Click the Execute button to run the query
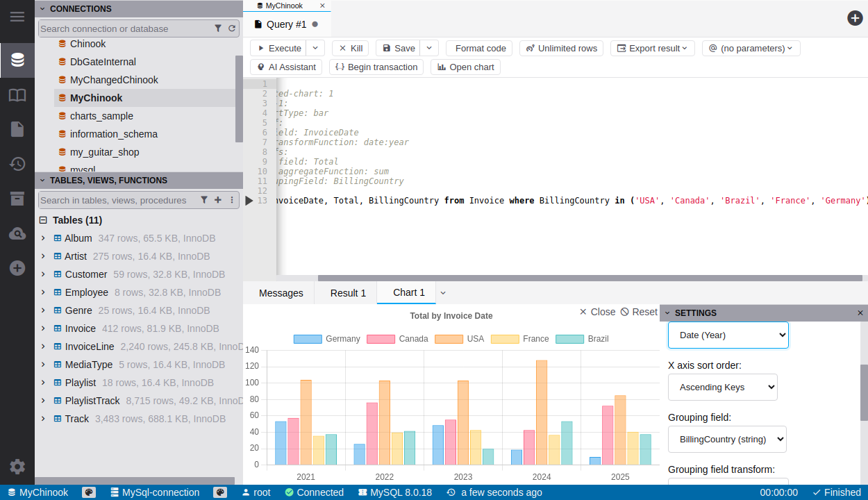The height and width of the screenshot is (500, 868). pos(276,48)
